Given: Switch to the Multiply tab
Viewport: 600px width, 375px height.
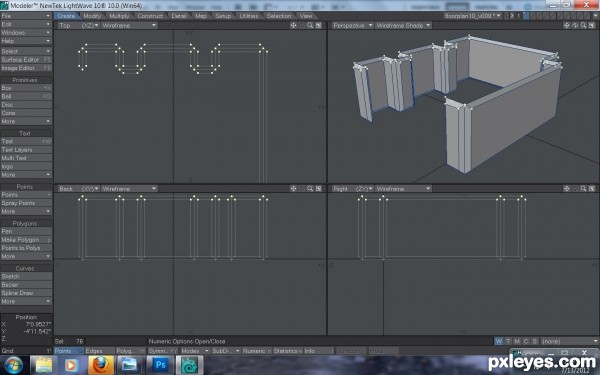Looking at the screenshot, I should tap(119, 16).
